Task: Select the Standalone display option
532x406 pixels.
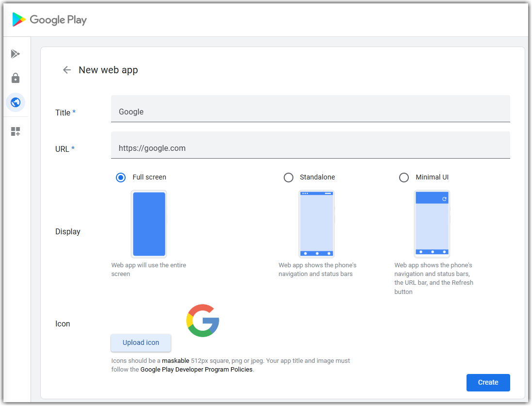Action: [x=289, y=177]
